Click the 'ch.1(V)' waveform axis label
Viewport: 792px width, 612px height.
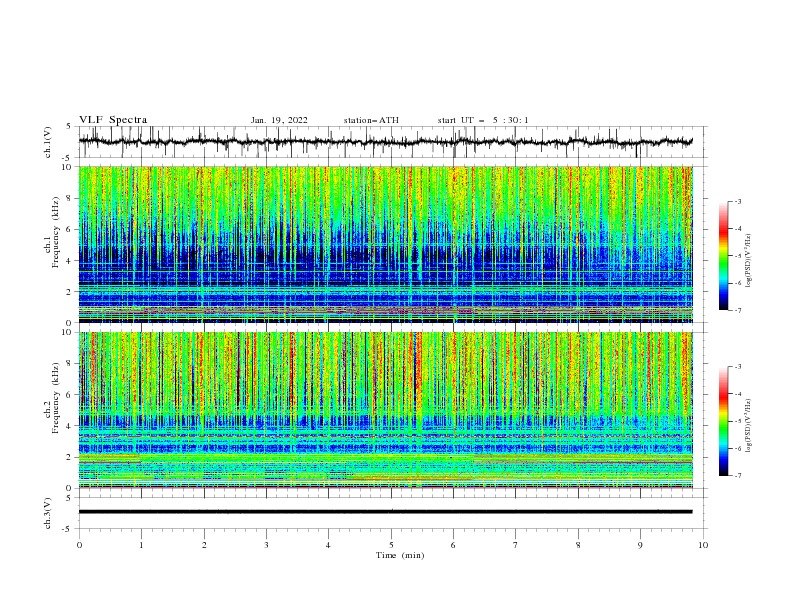(48, 142)
